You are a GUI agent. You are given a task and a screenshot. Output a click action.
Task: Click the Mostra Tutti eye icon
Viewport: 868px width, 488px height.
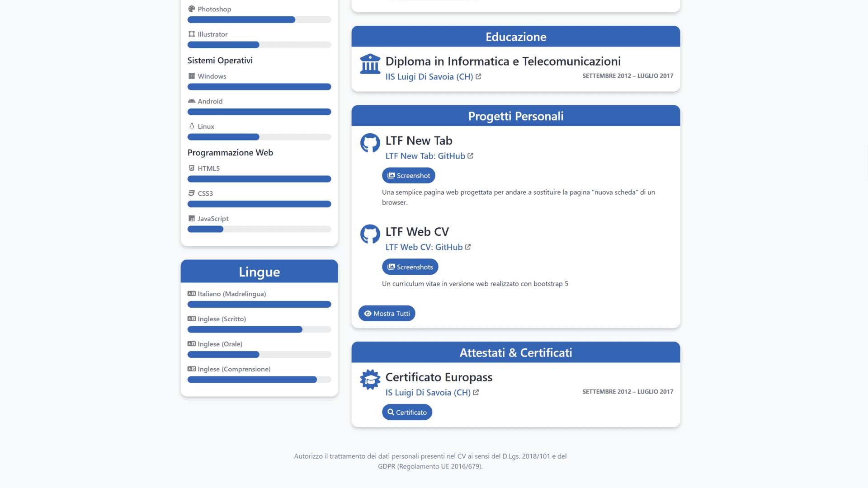point(368,313)
